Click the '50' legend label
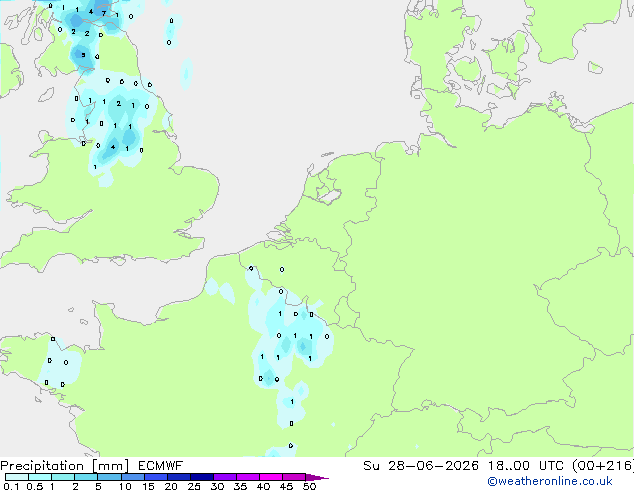This screenshot has width=634, height=490. coord(309,486)
